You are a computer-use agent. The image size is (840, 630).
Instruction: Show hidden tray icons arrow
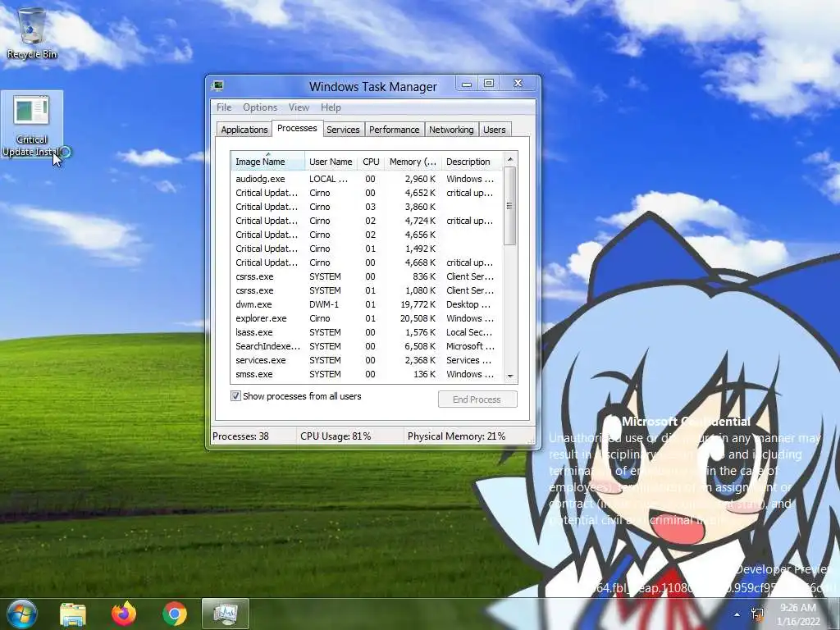tap(737, 614)
